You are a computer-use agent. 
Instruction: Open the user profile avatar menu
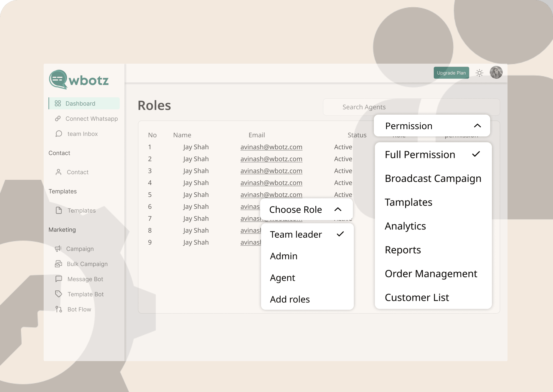496,72
